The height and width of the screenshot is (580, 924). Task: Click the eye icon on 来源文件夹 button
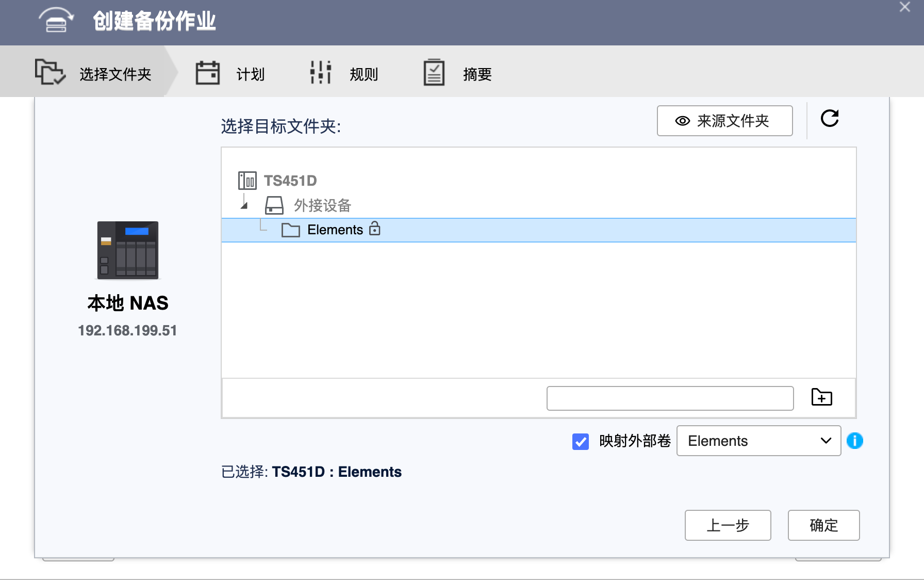[682, 121]
